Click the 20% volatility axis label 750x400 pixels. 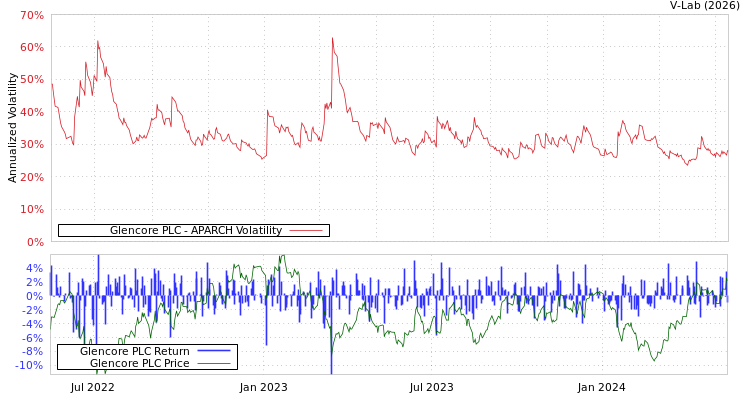[32, 178]
